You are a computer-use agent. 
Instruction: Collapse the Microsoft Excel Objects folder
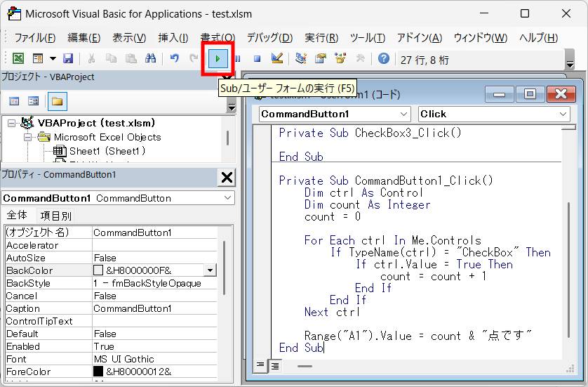[28, 138]
